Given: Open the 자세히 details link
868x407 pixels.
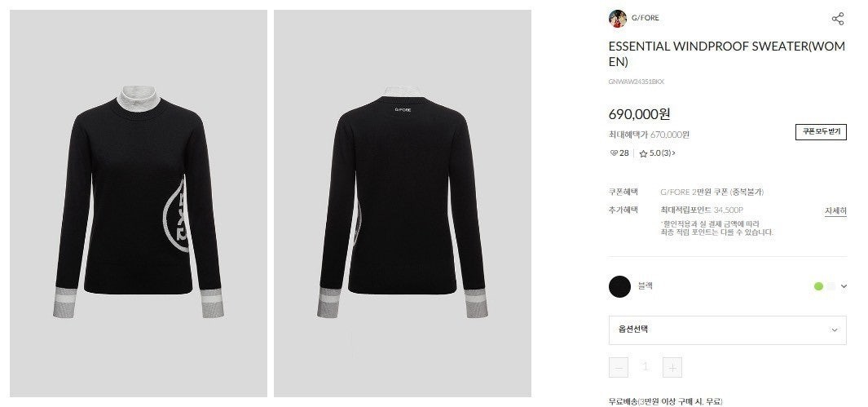Looking at the screenshot, I should pos(835,211).
